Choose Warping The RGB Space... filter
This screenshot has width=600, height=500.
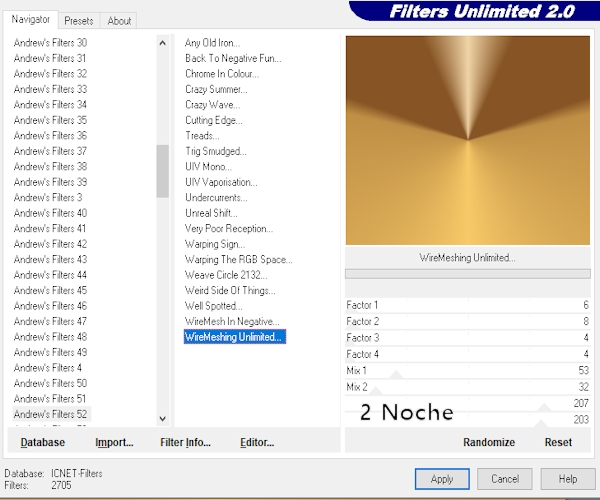tap(238, 259)
